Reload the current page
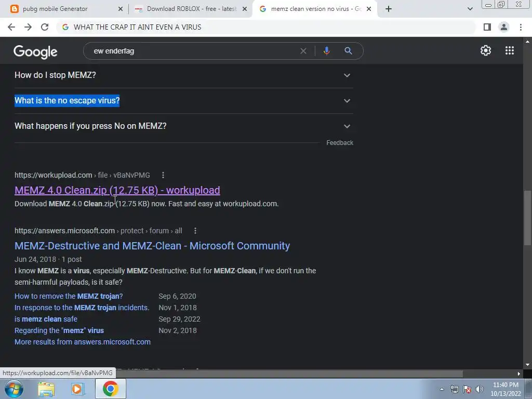Screen dimensions: 532x399 (45, 27)
